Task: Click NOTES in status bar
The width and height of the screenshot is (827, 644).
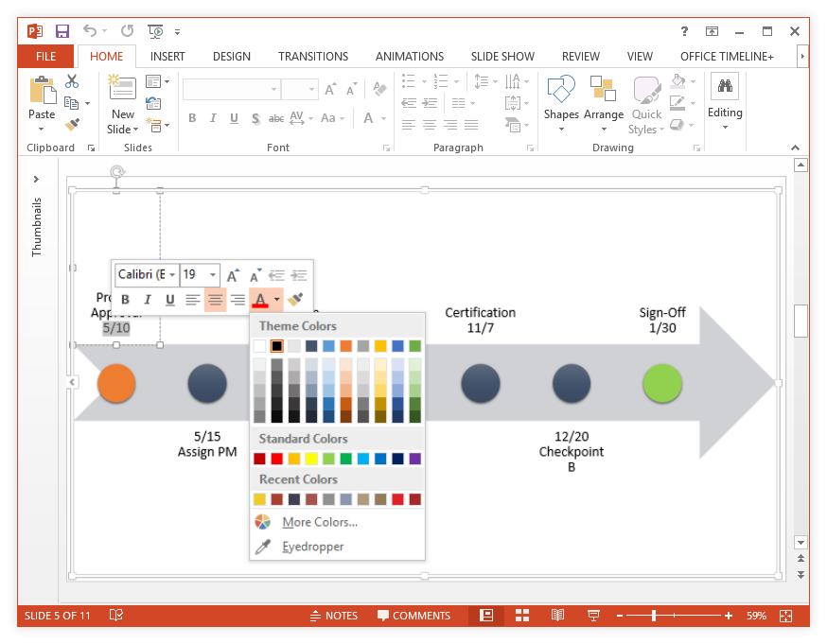Action: (334, 616)
